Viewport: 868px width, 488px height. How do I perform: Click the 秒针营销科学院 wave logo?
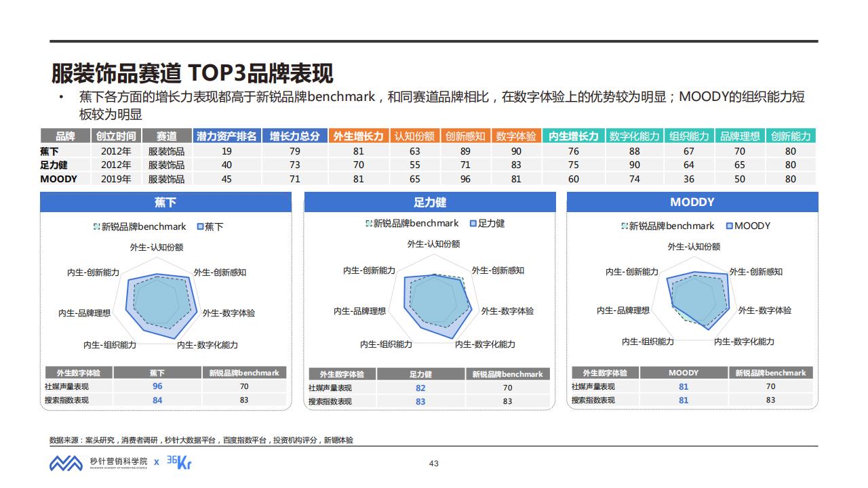pyautogui.click(x=65, y=463)
